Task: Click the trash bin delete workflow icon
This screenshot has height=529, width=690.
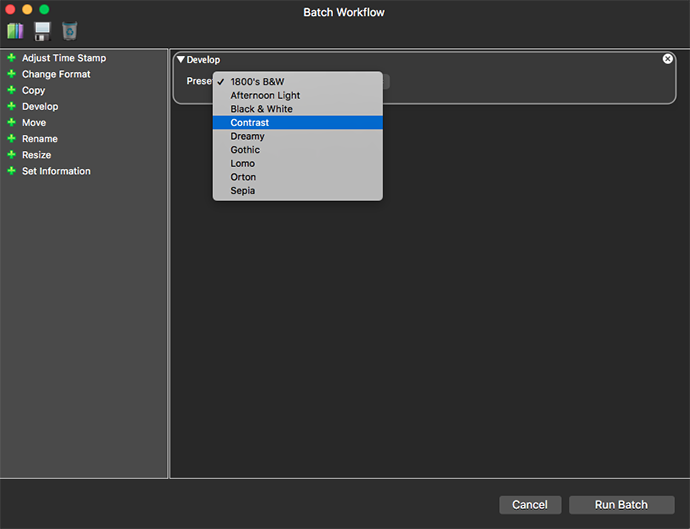Action: pyautogui.click(x=70, y=31)
